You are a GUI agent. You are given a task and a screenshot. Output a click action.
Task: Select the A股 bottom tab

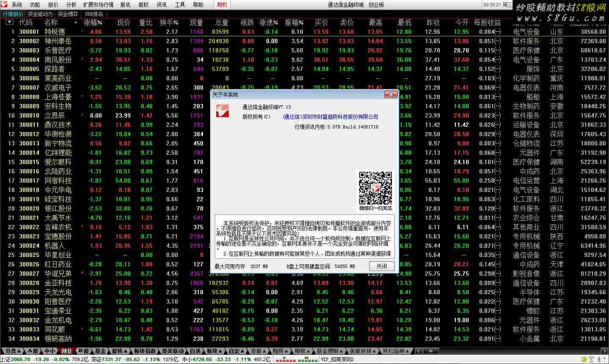pyautogui.click(x=33, y=351)
